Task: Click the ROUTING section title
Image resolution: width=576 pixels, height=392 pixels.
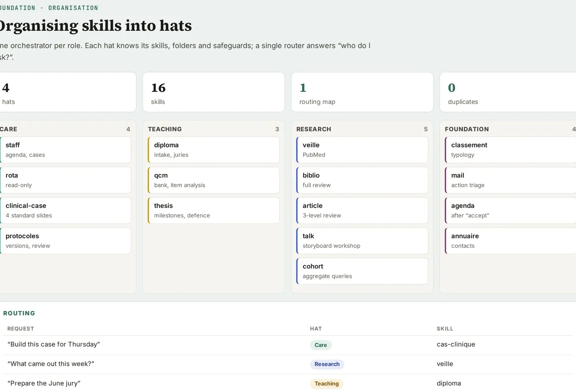Action: (x=19, y=313)
